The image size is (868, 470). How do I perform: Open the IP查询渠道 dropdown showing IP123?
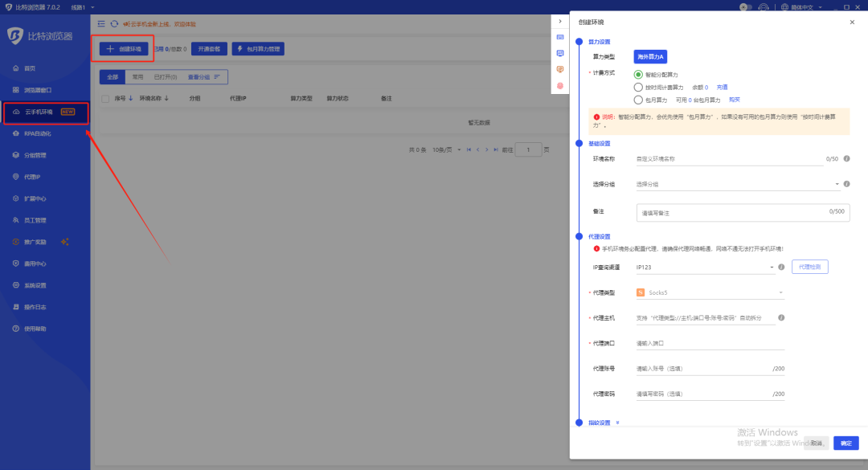point(704,267)
